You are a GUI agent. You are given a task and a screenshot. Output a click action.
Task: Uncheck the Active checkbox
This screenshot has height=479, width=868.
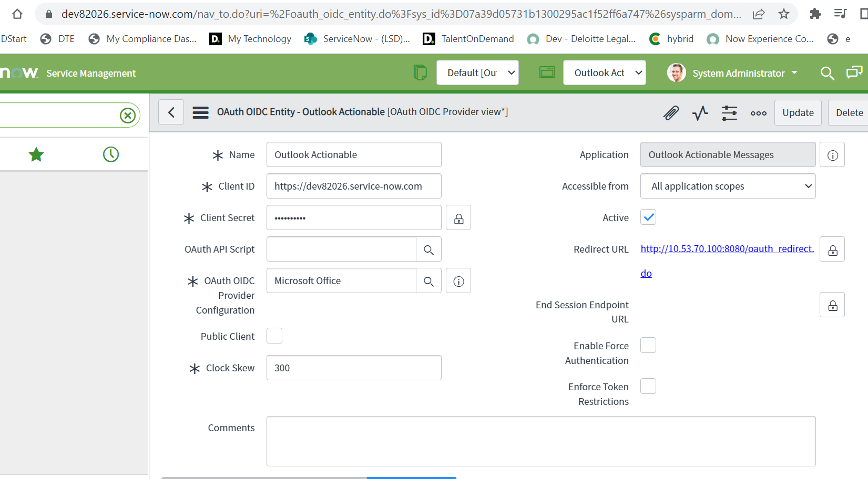pos(648,217)
